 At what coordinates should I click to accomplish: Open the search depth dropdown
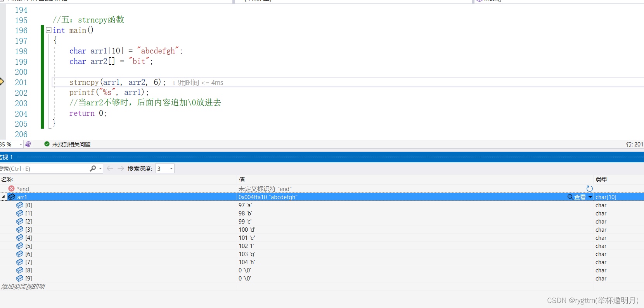(171, 169)
